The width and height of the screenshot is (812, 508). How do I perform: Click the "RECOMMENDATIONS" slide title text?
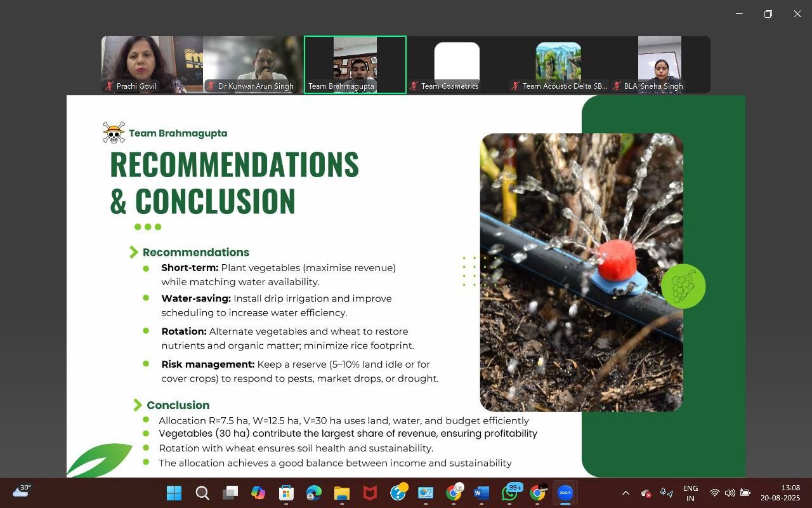[x=235, y=164]
